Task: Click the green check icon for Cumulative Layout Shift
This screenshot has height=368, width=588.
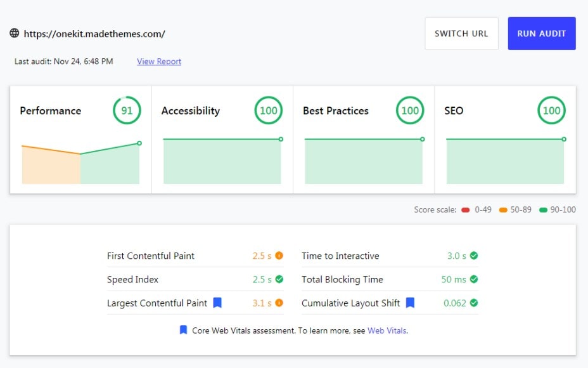Action: (x=474, y=303)
